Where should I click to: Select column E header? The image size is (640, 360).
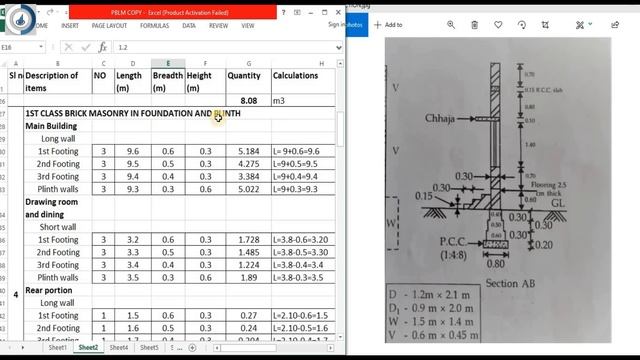pos(168,63)
